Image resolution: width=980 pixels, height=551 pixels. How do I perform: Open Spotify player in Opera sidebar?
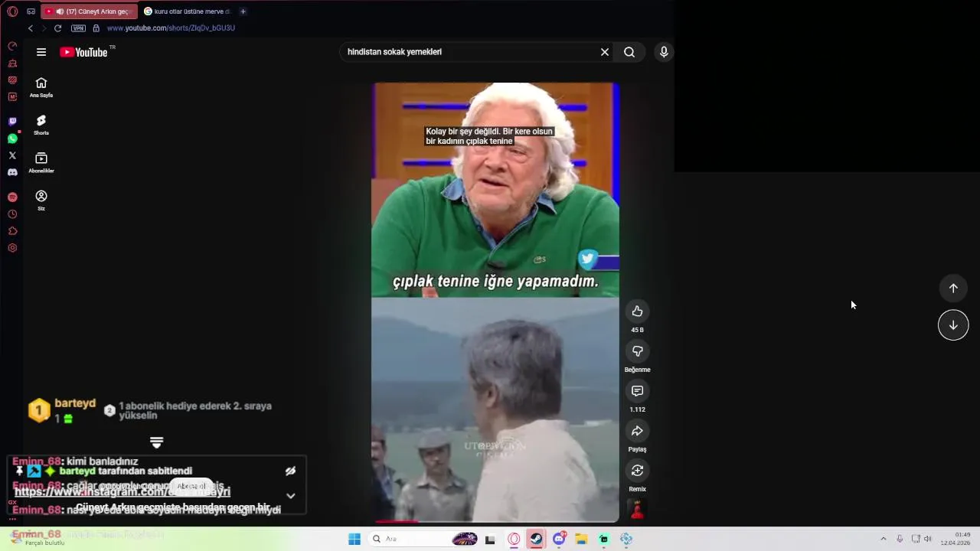(x=12, y=197)
